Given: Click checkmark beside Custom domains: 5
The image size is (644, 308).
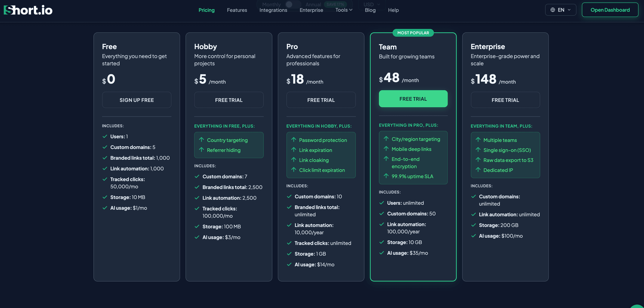Looking at the screenshot, I should [x=105, y=147].
